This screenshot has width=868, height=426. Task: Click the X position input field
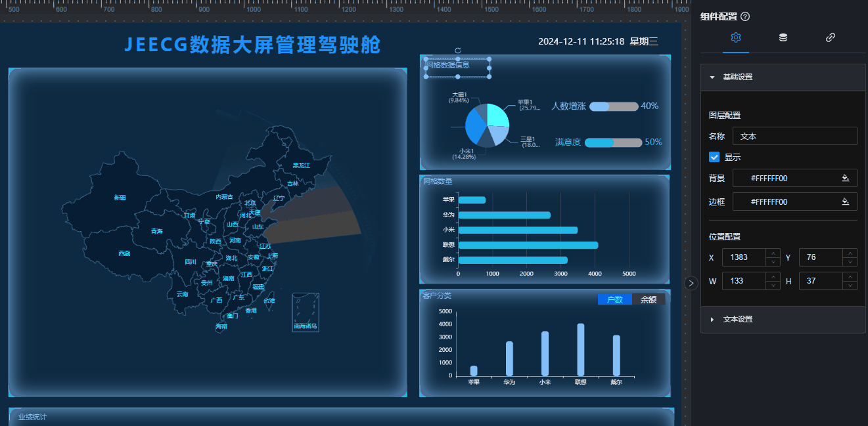pos(744,257)
